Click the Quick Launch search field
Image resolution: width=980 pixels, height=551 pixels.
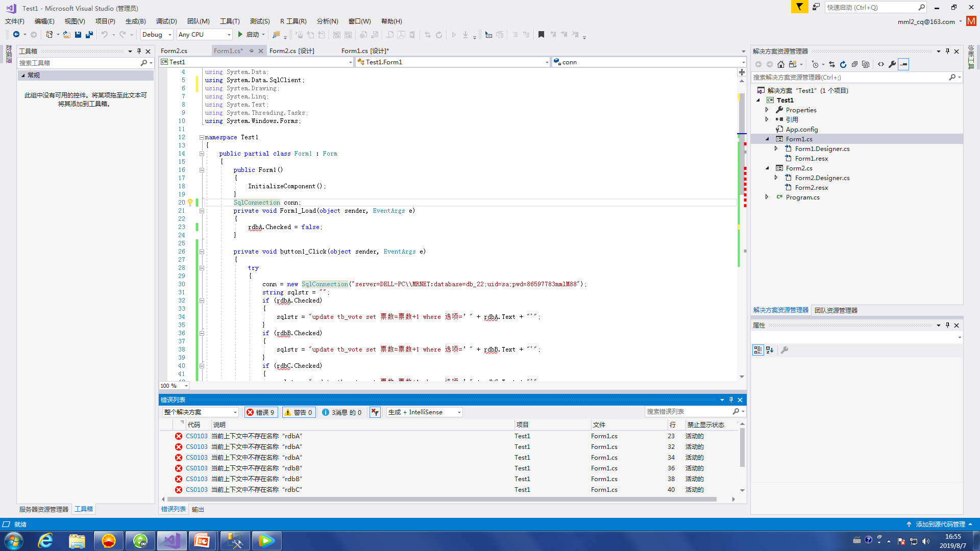pos(870,7)
